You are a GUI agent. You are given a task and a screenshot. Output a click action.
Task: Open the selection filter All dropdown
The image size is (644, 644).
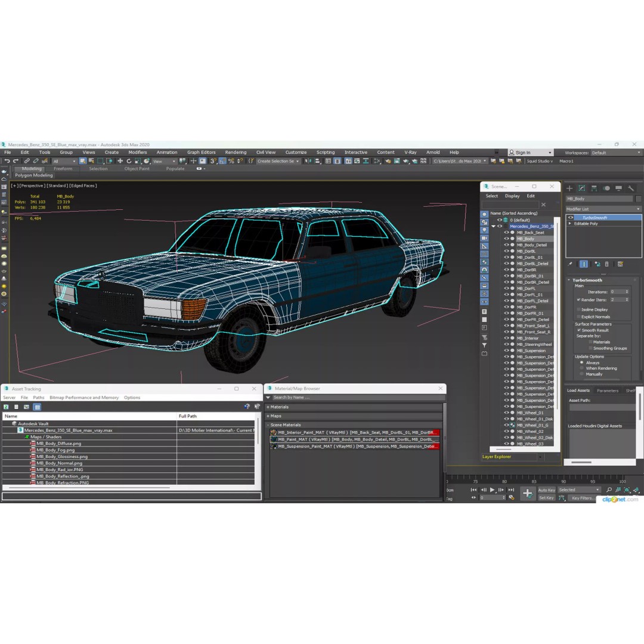tap(64, 161)
